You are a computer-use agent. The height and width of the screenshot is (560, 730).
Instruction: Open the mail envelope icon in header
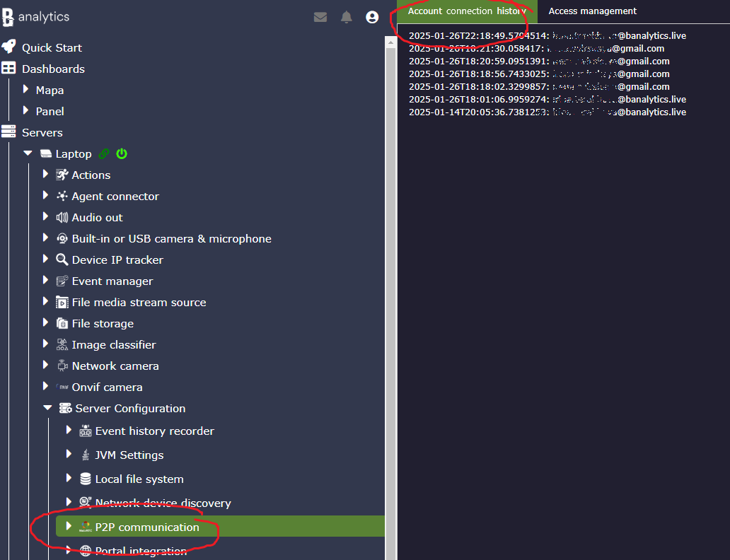[320, 17]
